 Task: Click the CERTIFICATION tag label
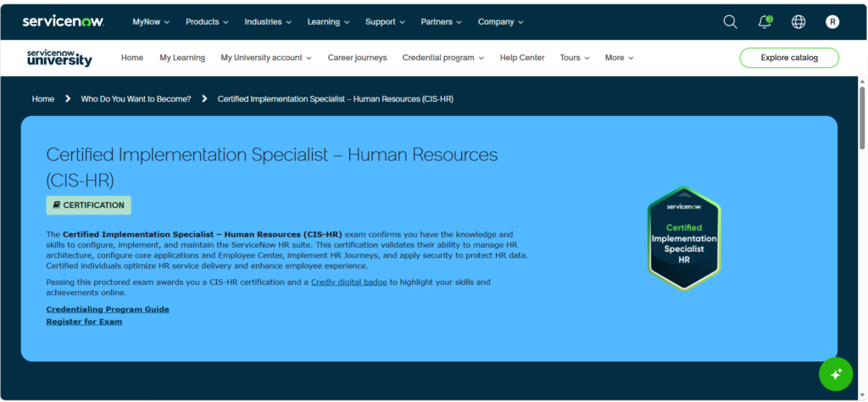pos(88,205)
